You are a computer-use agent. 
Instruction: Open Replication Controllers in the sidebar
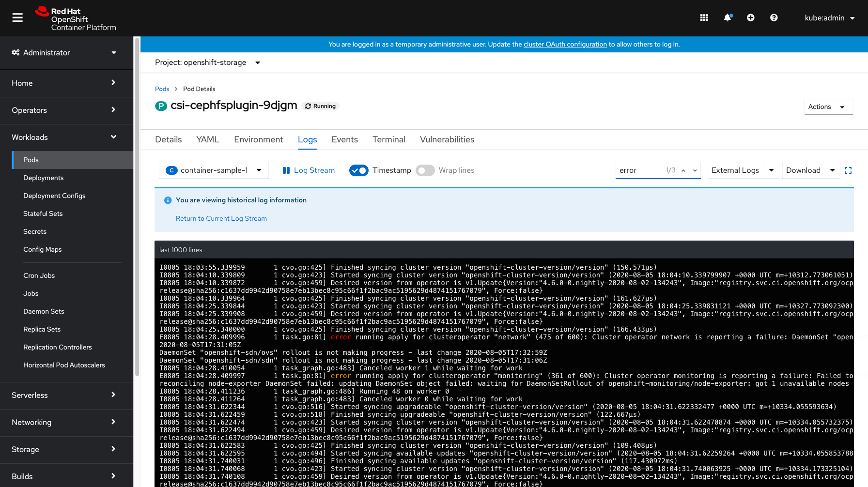point(58,347)
